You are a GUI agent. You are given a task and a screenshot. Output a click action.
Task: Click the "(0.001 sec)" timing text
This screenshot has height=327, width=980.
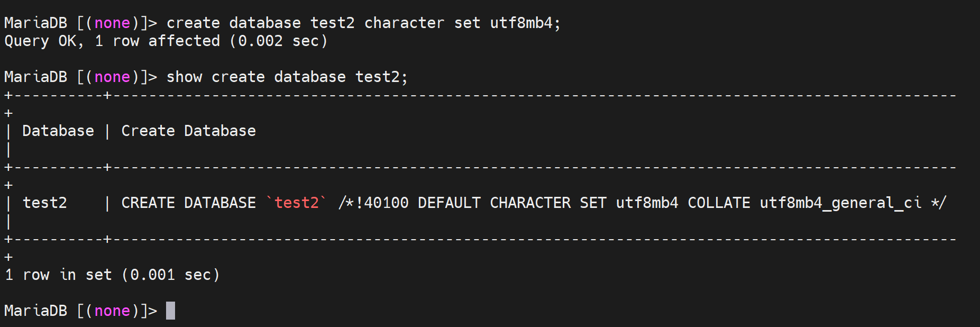pos(170,275)
